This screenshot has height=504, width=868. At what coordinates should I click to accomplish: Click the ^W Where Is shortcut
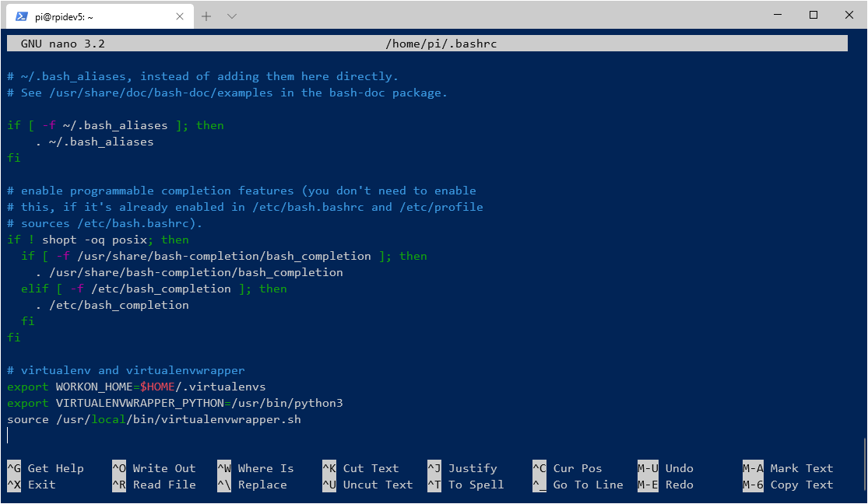click(255, 468)
